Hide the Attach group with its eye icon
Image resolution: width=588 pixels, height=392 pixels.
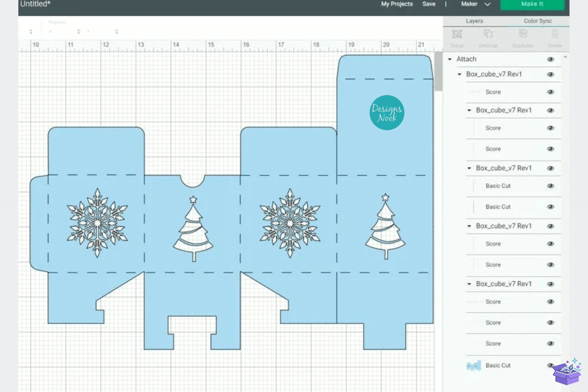point(550,59)
